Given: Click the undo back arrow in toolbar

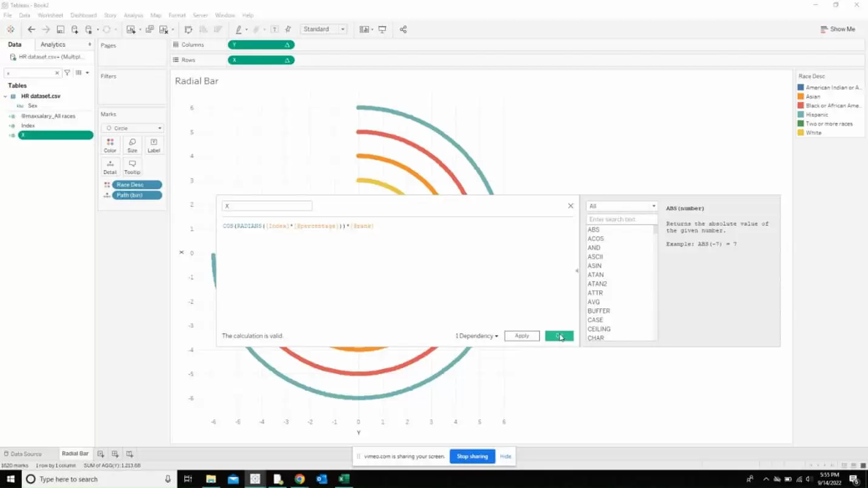Looking at the screenshot, I should click(32, 29).
